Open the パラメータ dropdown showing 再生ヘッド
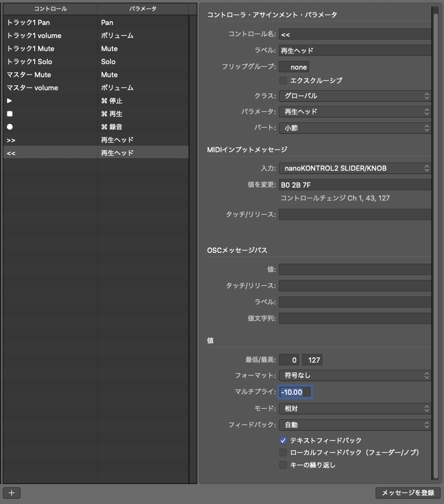The width and height of the screenshot is (444, 504). tap(355, 111)
